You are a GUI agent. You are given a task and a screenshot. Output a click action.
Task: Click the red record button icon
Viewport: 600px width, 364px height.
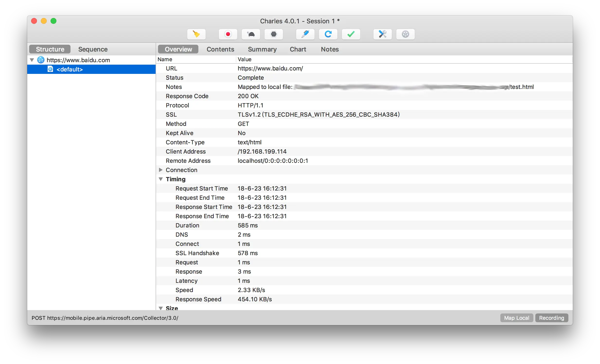pyautogui.click(x=228, y=34)
